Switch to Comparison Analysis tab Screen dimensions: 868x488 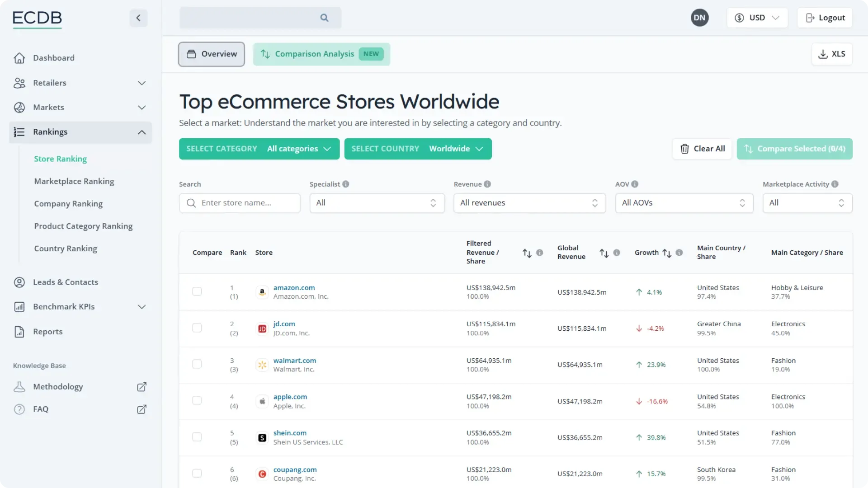coord(321,54)
